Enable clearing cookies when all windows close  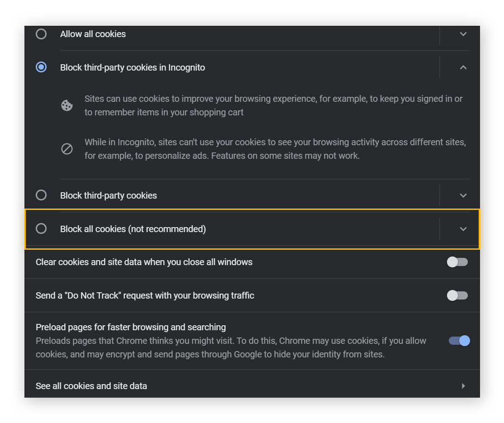[457, 261]
